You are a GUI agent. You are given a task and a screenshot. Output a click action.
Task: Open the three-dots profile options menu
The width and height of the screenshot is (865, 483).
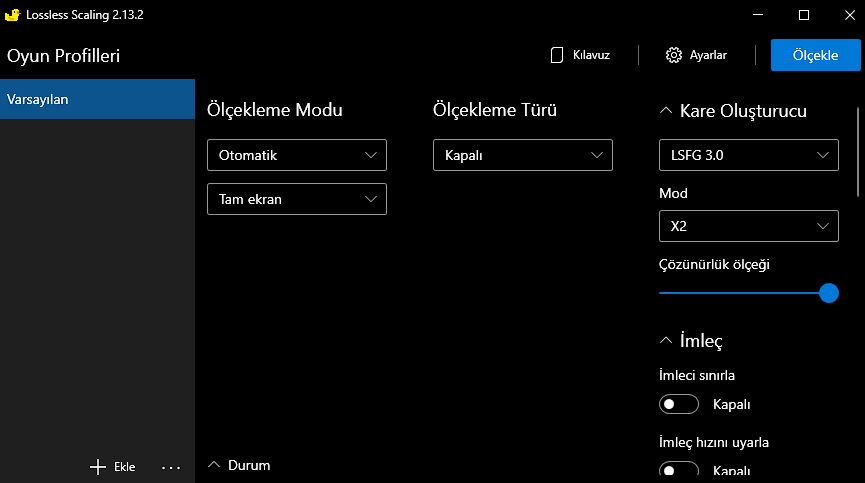[x=170, y=466]
